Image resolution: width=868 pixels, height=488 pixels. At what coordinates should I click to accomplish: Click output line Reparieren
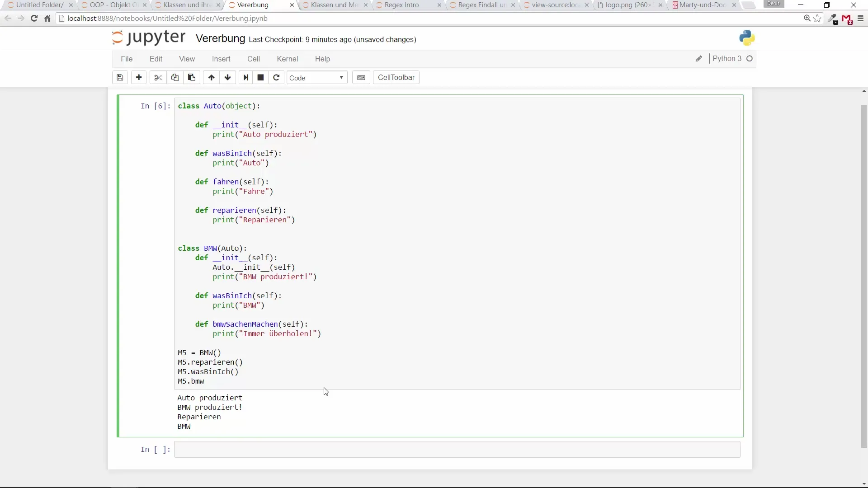(x=199, y=417)
